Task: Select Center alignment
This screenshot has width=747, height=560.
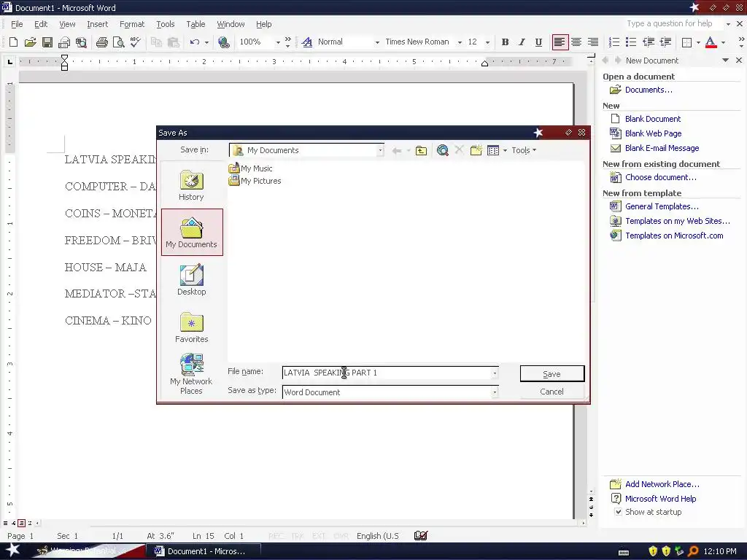Action: click(x=576, y=42)
